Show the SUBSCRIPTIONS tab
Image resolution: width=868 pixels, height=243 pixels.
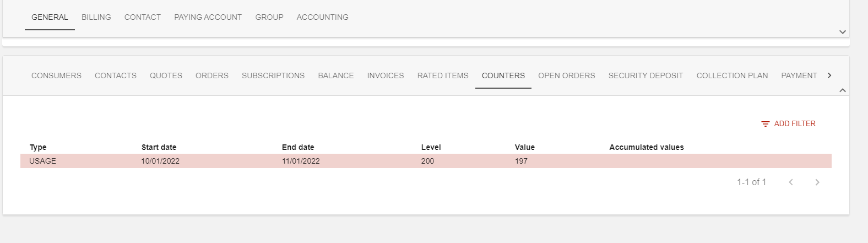(273, 75)
